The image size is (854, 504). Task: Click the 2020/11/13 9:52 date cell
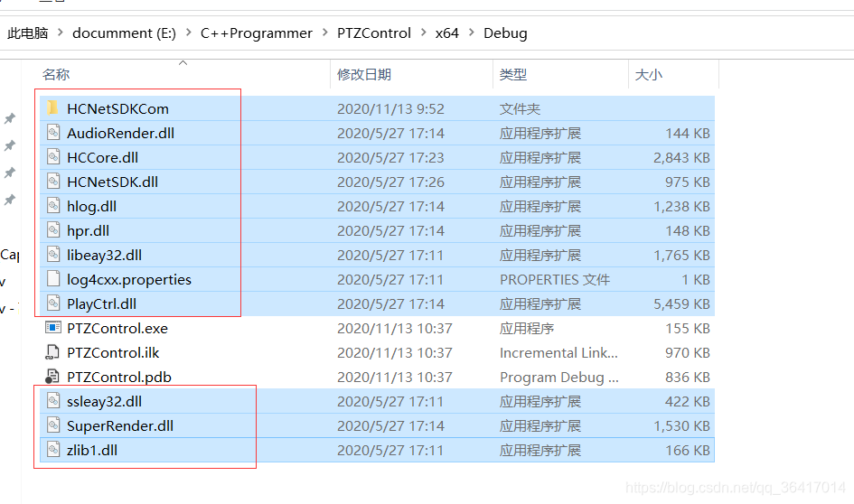click(x=390, y=109)
